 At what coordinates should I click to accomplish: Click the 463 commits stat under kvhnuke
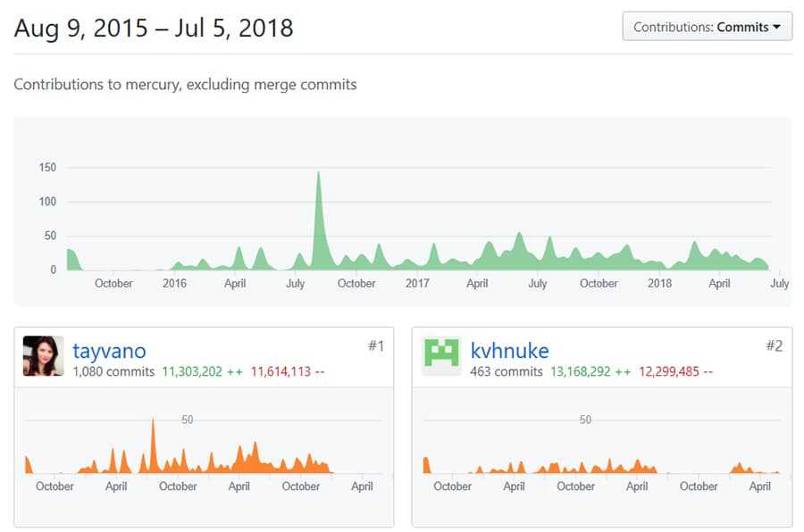(x=504, y=372)
